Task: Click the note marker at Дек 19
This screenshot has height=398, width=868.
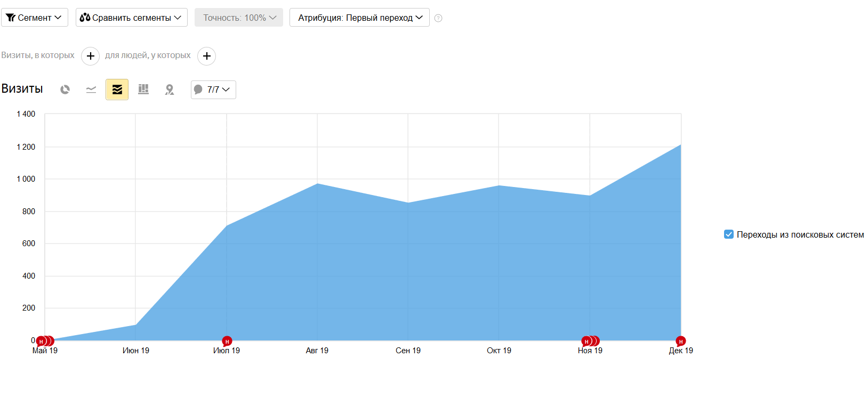Action: (680, 341)
